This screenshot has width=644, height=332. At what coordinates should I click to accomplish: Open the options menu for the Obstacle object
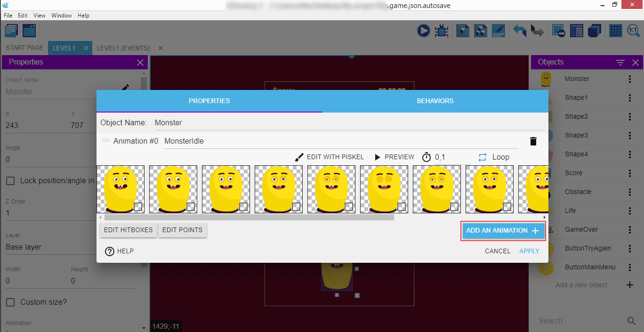630,192
